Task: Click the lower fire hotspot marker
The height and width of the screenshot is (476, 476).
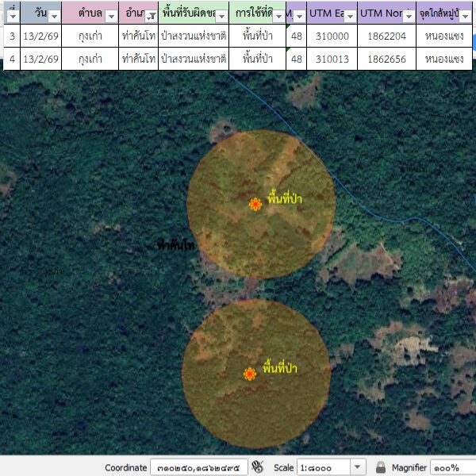Action: (250, 374)
